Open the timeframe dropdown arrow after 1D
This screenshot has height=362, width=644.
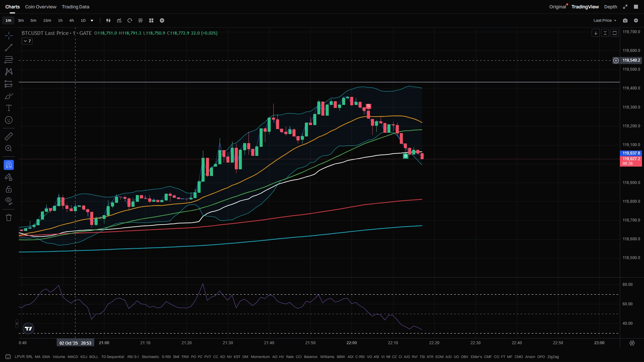point(92,20)
